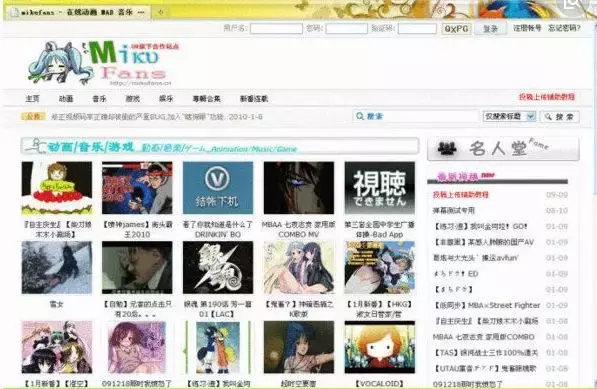
Task: Go to the 游戏 navigation item
Action: click(132, 99)
